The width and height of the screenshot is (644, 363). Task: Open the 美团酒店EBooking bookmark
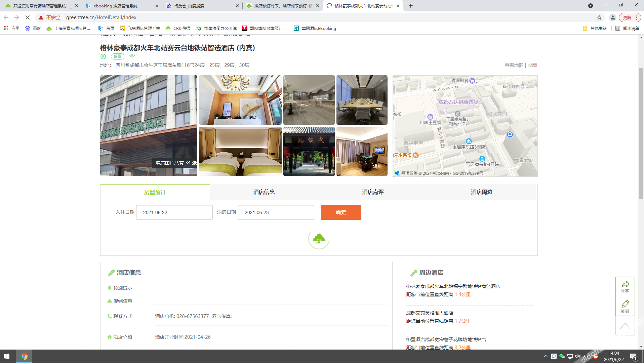tap(315, 29)
